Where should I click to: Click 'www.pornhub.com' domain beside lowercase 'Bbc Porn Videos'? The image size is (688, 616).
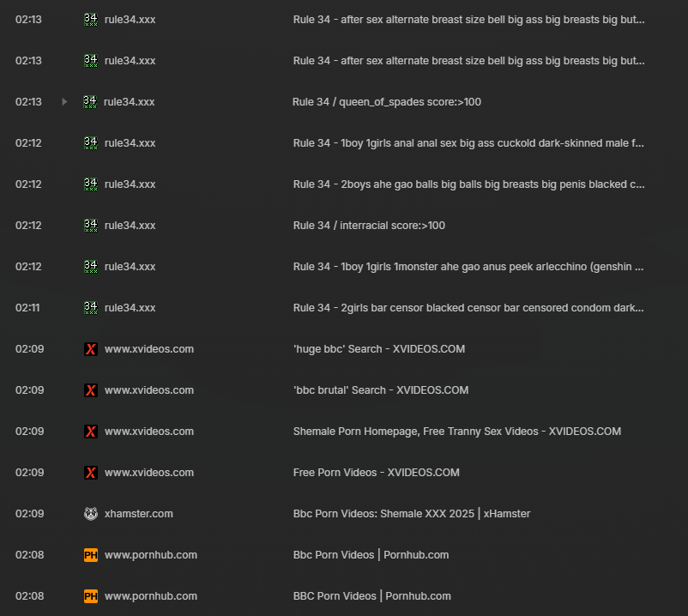(151, 555)
